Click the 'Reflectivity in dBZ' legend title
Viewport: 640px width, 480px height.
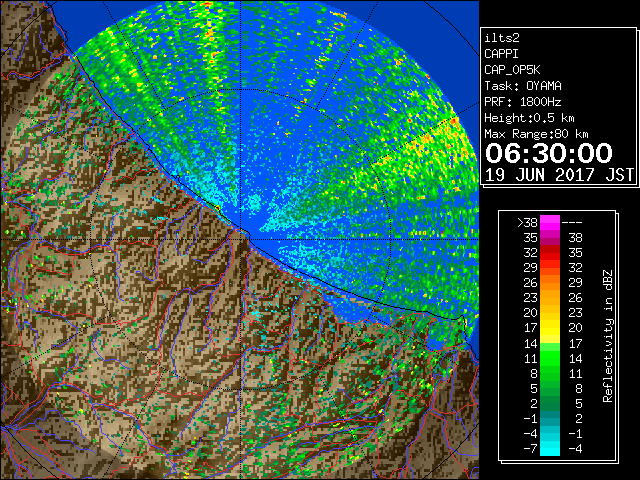608,336
